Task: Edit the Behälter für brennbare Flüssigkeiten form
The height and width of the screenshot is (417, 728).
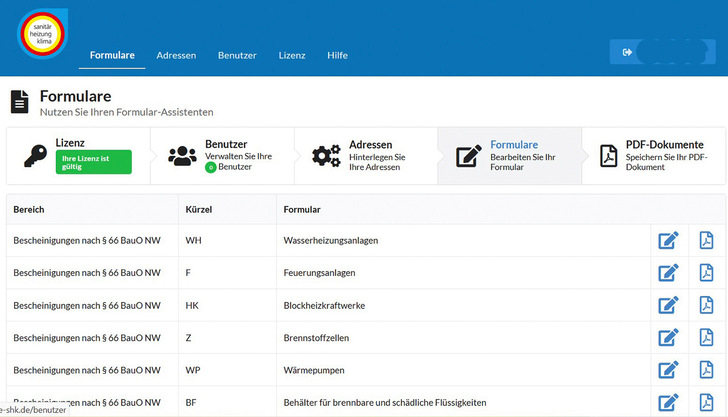Action: tap(669, 402)
